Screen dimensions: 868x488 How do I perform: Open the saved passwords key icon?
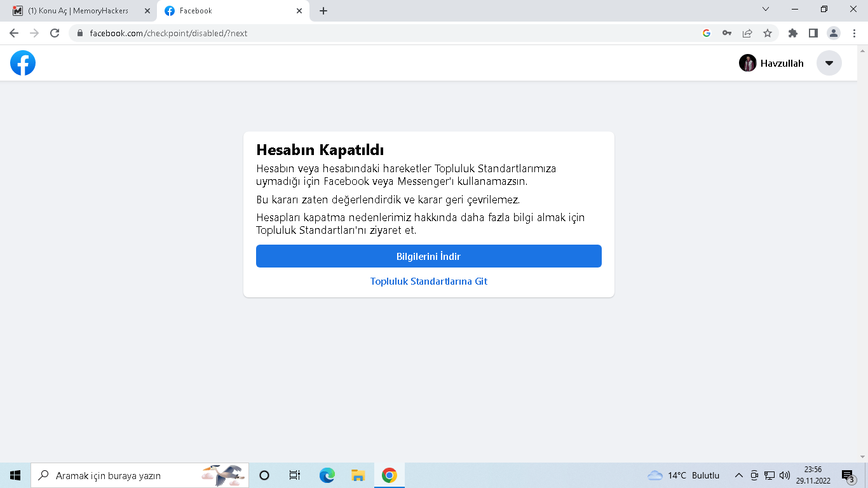(727, 33)
